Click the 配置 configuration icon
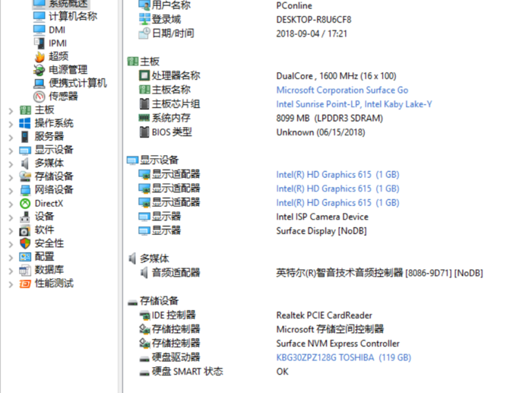 point(25,257)
